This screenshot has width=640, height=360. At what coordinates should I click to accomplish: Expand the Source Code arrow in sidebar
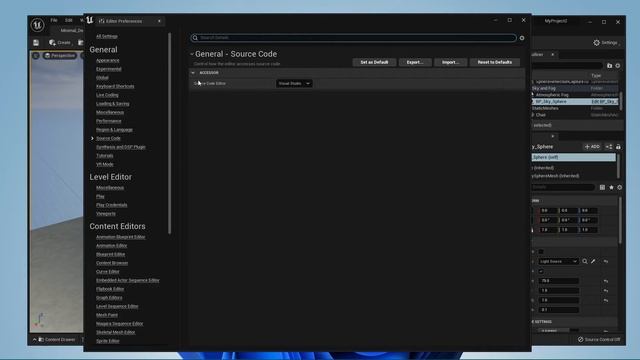click(92, 138)
